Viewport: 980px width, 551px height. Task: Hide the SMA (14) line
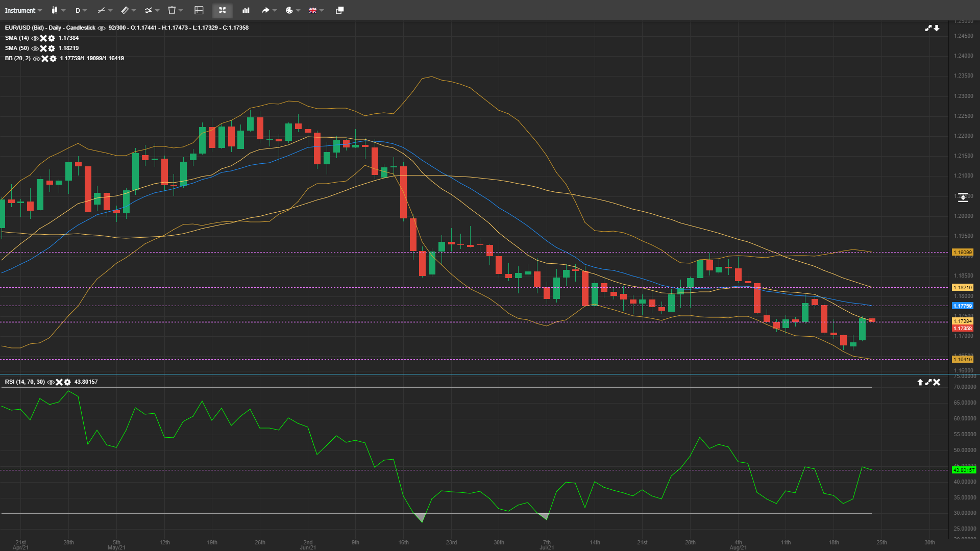pos(35,38)
